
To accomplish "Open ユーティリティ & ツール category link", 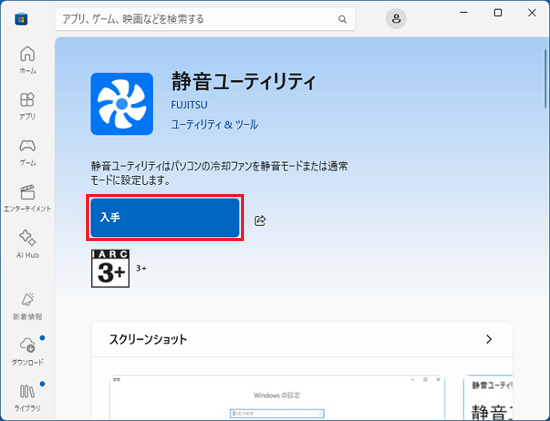I will click(x=214, y=125).
